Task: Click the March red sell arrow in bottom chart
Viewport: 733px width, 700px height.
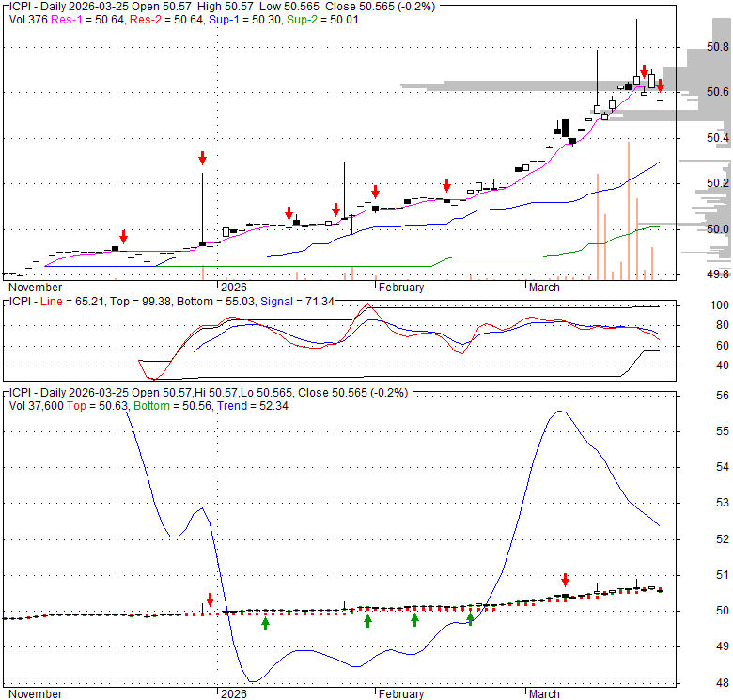Action: (x=565, y=580)
